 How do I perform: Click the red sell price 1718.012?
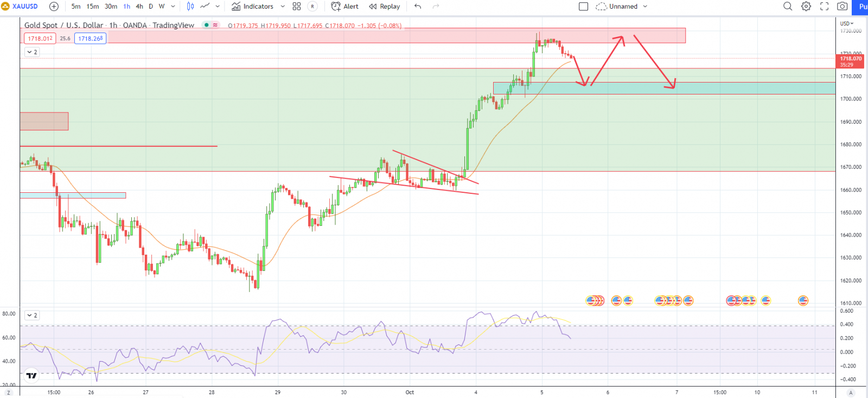(40, 39)
